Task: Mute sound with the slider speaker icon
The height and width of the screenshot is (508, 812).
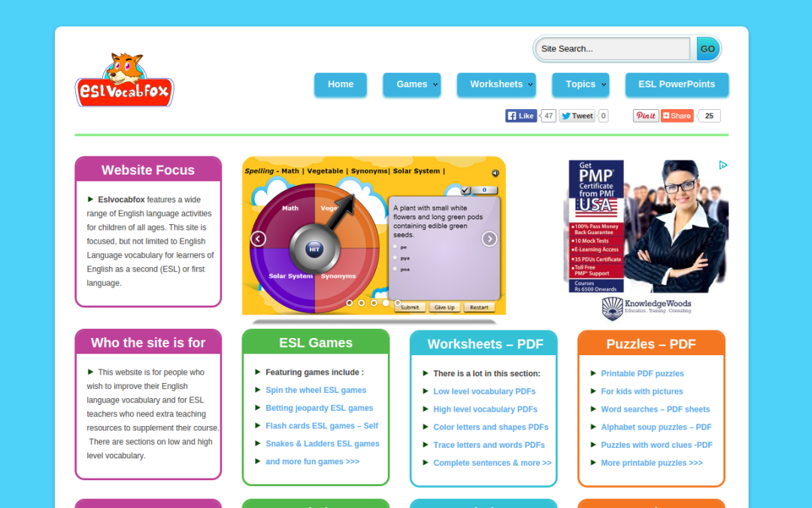Action: point(495,173)
